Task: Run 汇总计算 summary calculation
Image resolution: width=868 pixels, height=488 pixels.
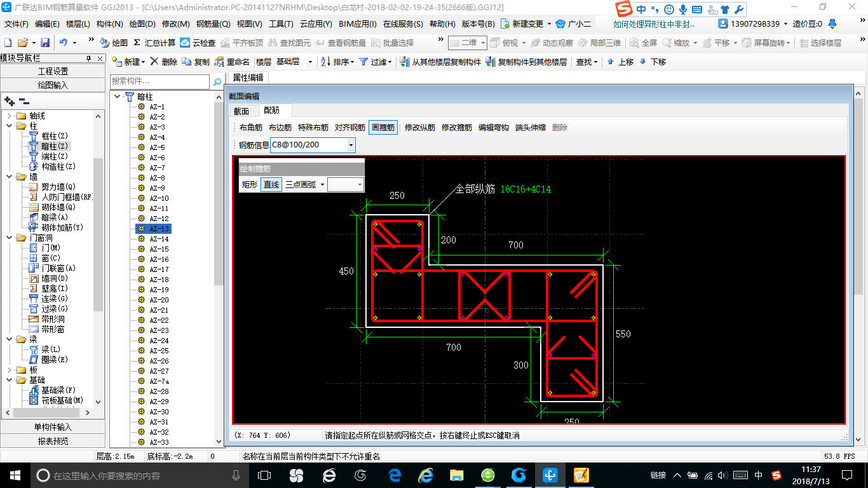Action: tap(154, 43)
